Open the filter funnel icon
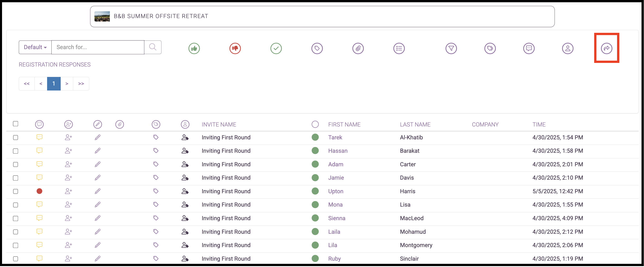The height and width of the screenshot is (267, 644). coord(451,48)
